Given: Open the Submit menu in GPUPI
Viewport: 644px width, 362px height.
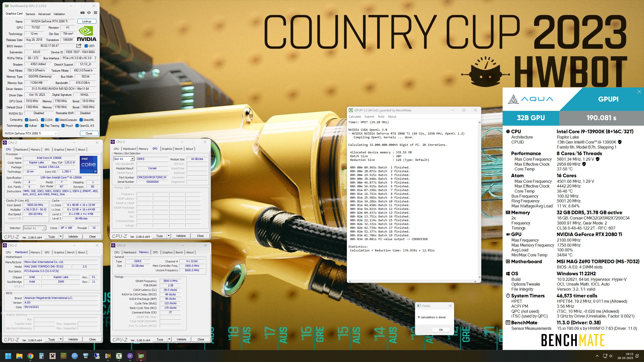Looking at the screenshot, I should click(x=369, y=117).
